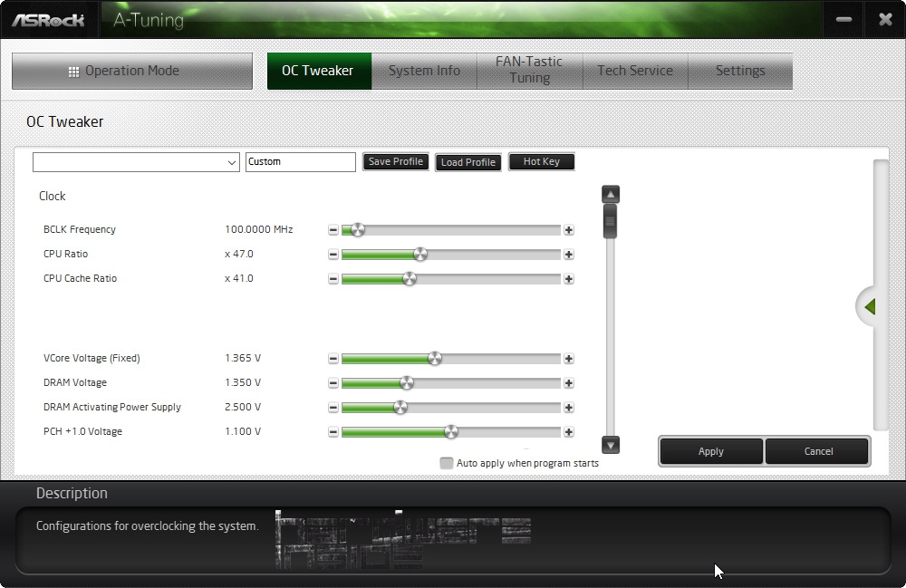Click the scroll down arrow in settings list

pyautogui.click(x=610, y=445)
